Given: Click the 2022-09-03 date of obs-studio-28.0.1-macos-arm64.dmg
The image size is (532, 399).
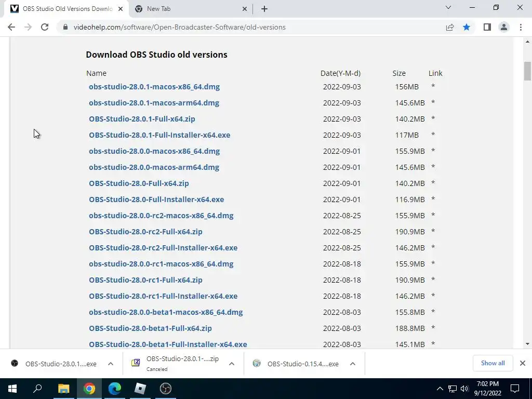Looking at the screenshot, I should 342,103.
